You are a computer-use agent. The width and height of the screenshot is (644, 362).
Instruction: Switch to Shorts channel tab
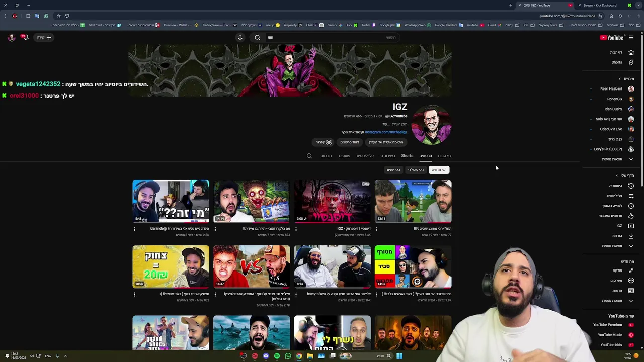407,156
